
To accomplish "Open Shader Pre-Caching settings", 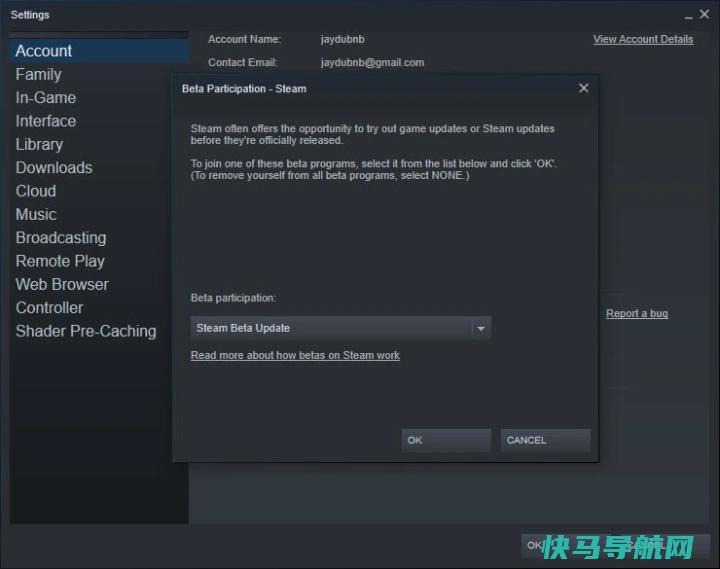I will click(86, 331).
